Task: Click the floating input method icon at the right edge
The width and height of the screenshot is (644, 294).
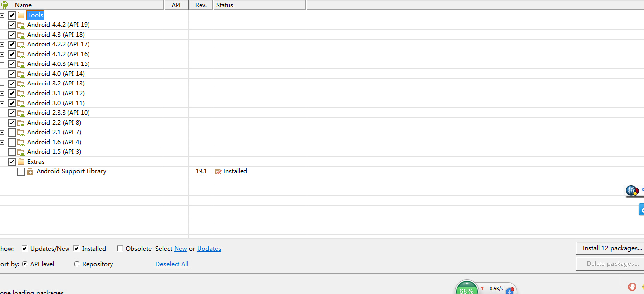Action: (632, 190)
